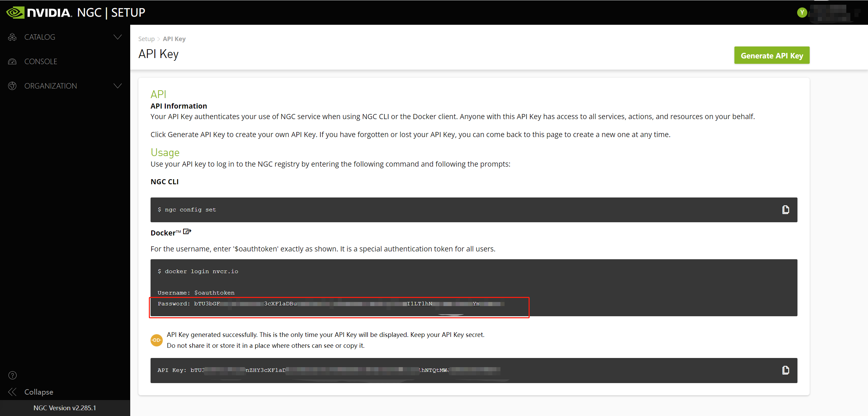This screenshot has width=868, height=416.
Task: Open the CONSOLE menu item
Action: point(41,61)
